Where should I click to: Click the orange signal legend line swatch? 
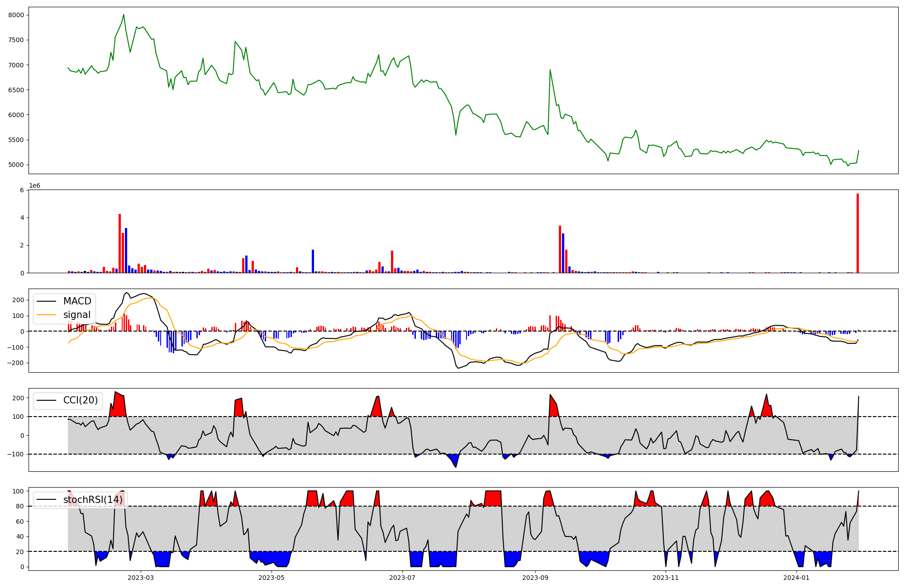[x=46, y=315]
